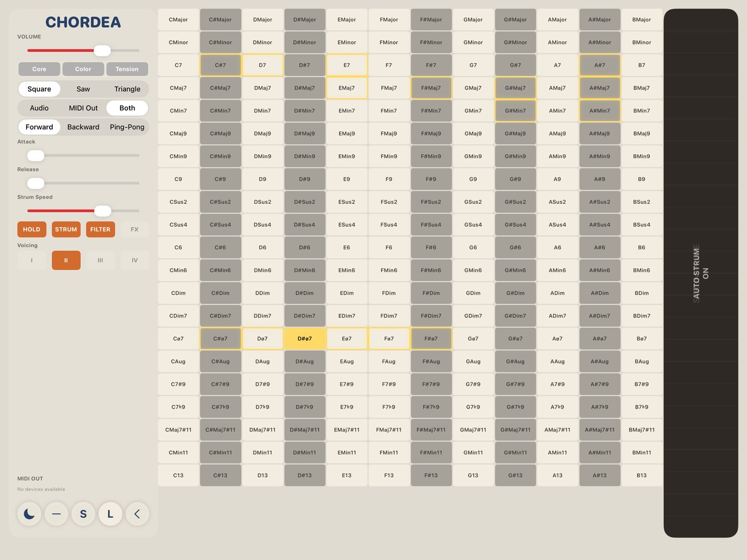Image resolution: width=747 pixels, height=560 pixels.
Task: Play the C#7 chord pad
Action: [220, 65]
